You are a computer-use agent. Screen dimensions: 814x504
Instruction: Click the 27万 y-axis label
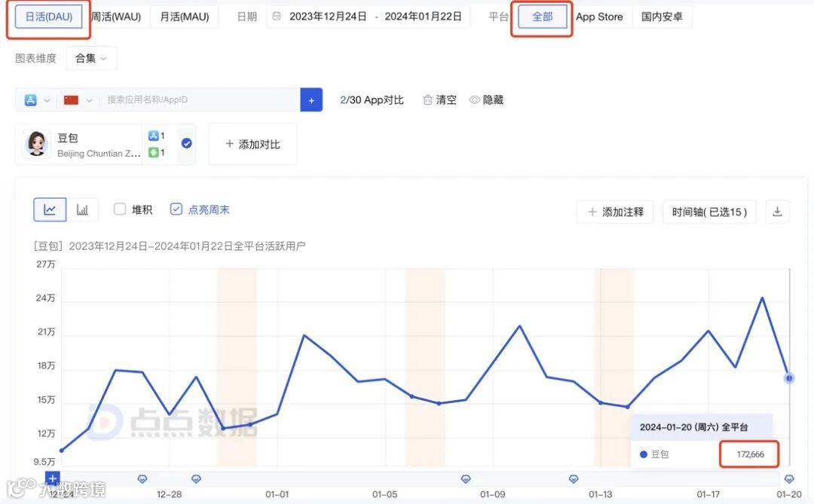(46, 264)
